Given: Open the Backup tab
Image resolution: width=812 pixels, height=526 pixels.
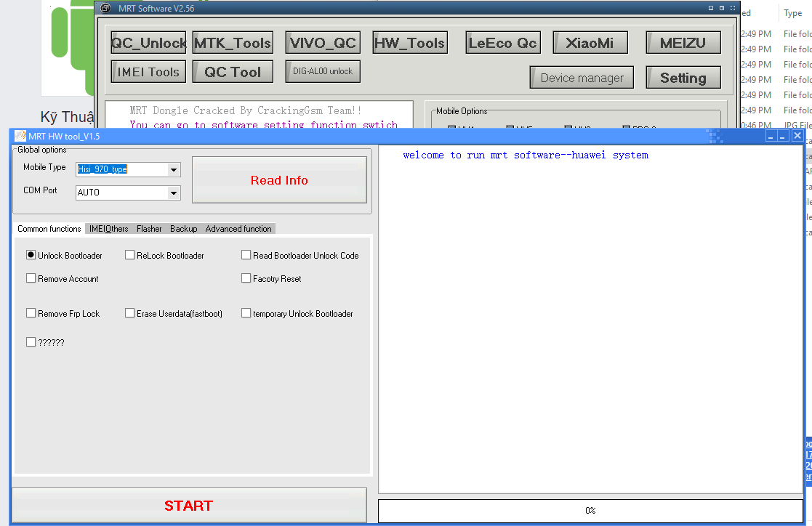Looking at the screenshot, I should click(x=184, y=229).
